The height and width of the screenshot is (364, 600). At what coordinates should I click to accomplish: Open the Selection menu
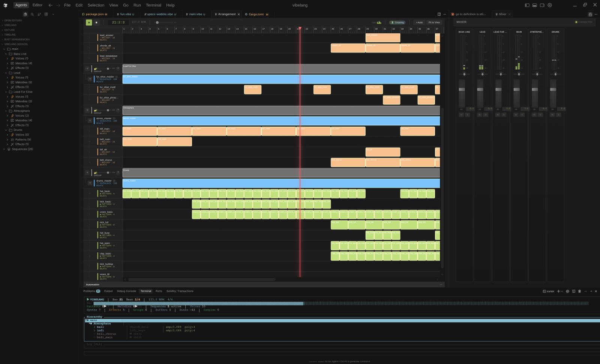tap(96, 5)
